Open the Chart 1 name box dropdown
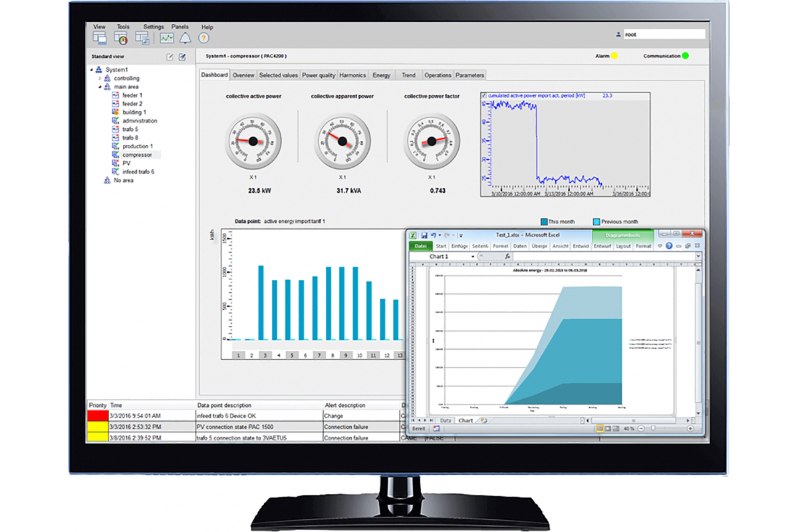The height and width of the screenshot is (532, 798). (x=473, y=256)
